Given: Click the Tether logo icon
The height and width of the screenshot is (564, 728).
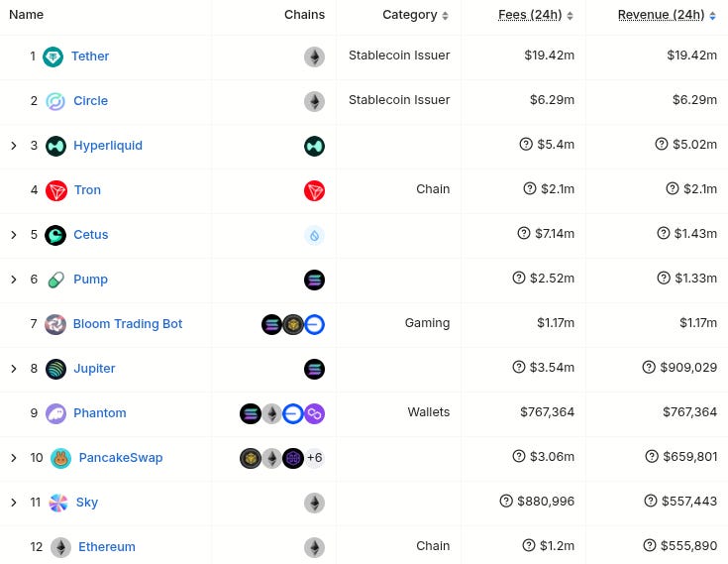Looking at the screenshot, I should (x=52, y=56).
